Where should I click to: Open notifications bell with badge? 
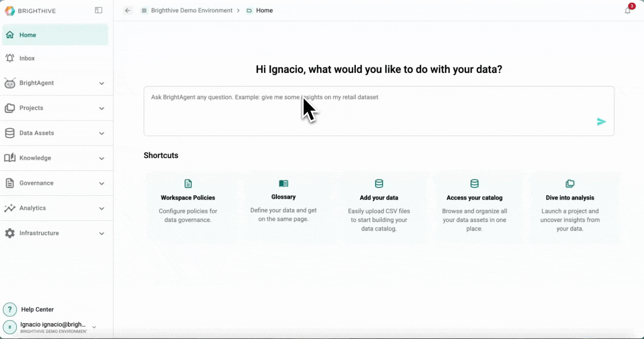tap(628, 10)
